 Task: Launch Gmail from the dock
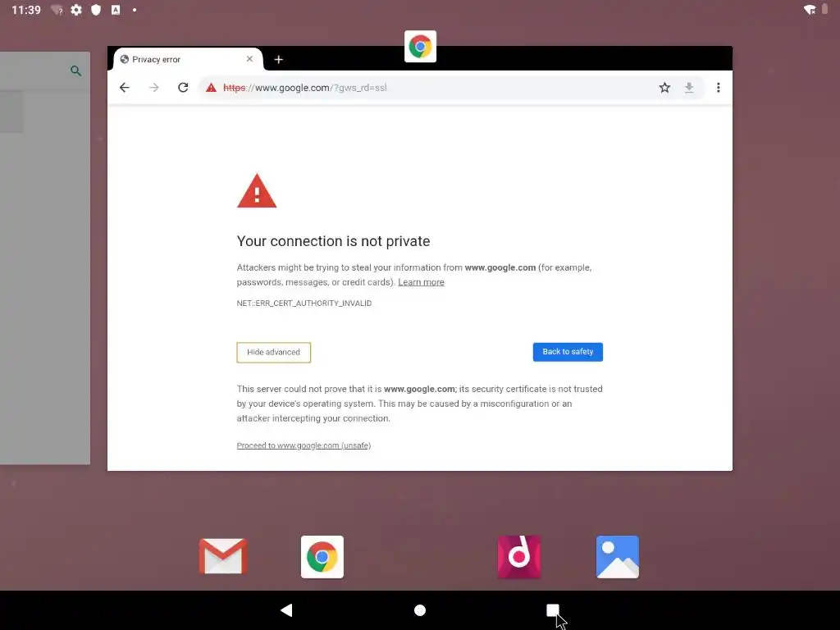(x=223, y=557)
